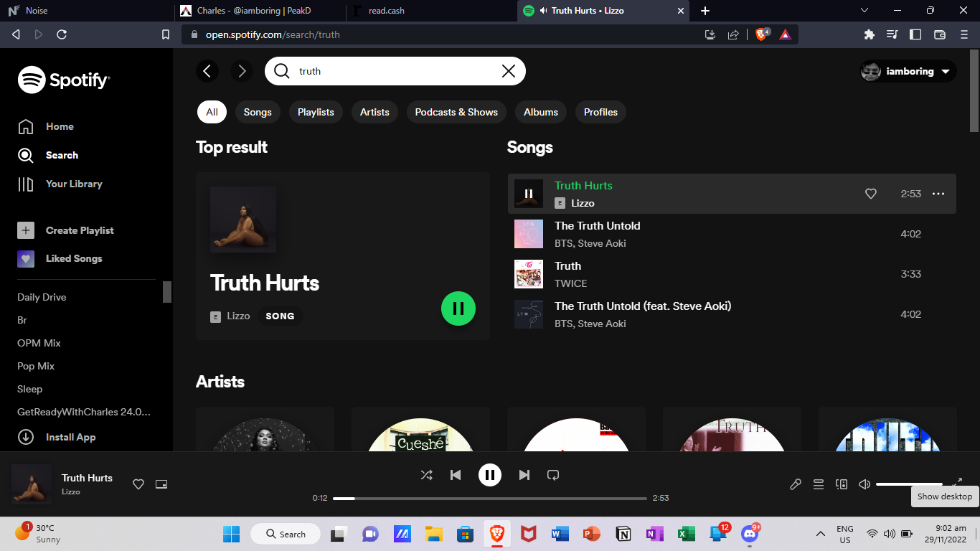This screenshot has height=551, width=980.
Task: Open the Windows Start menu
Action: pos(231,534)
